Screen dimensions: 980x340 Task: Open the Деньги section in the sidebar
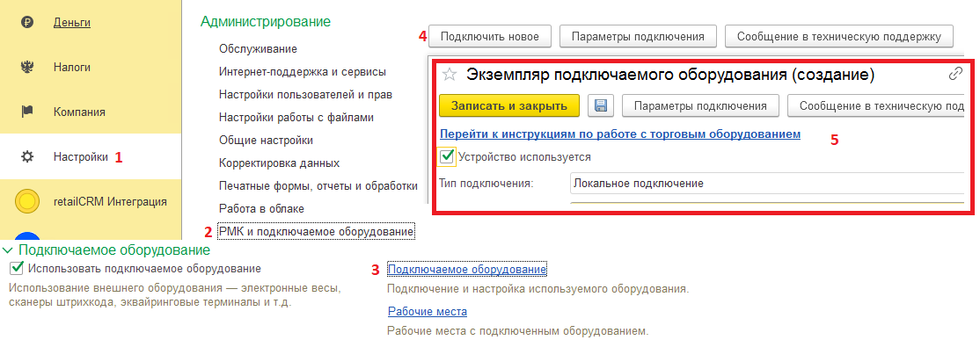pos(72,23)
